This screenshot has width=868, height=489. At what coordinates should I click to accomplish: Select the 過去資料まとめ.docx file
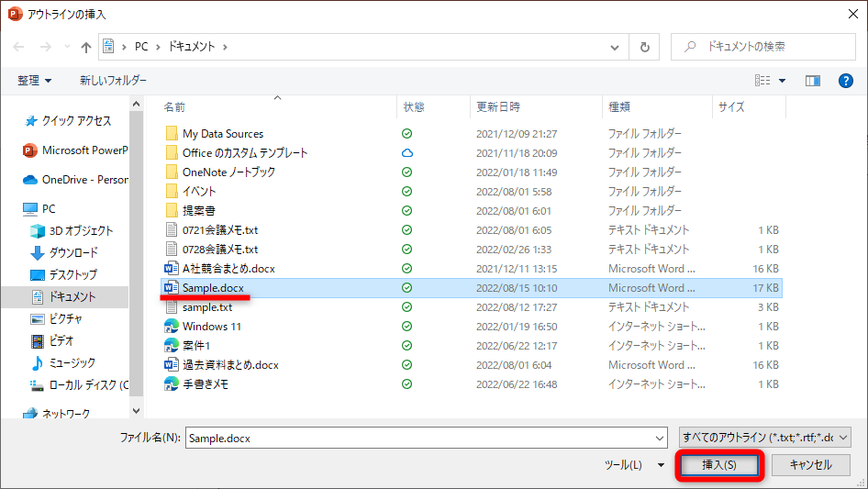click(x=231, y=365)
